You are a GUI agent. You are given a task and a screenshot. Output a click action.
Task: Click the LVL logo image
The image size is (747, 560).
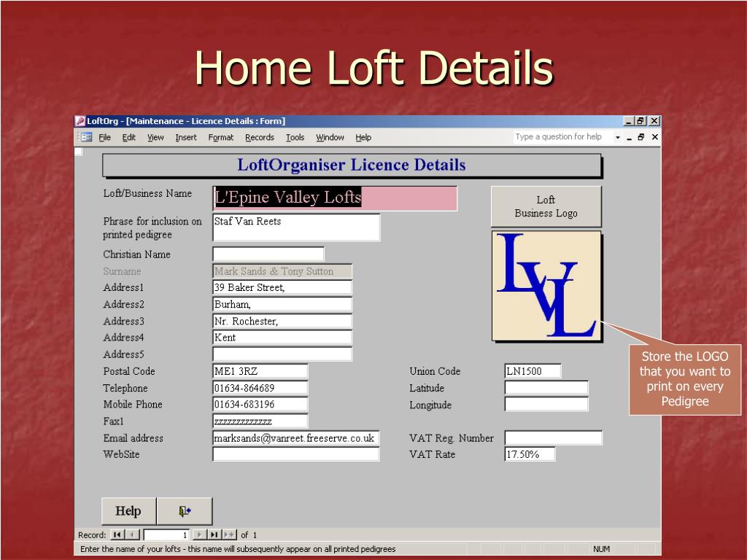click(546, 286)
